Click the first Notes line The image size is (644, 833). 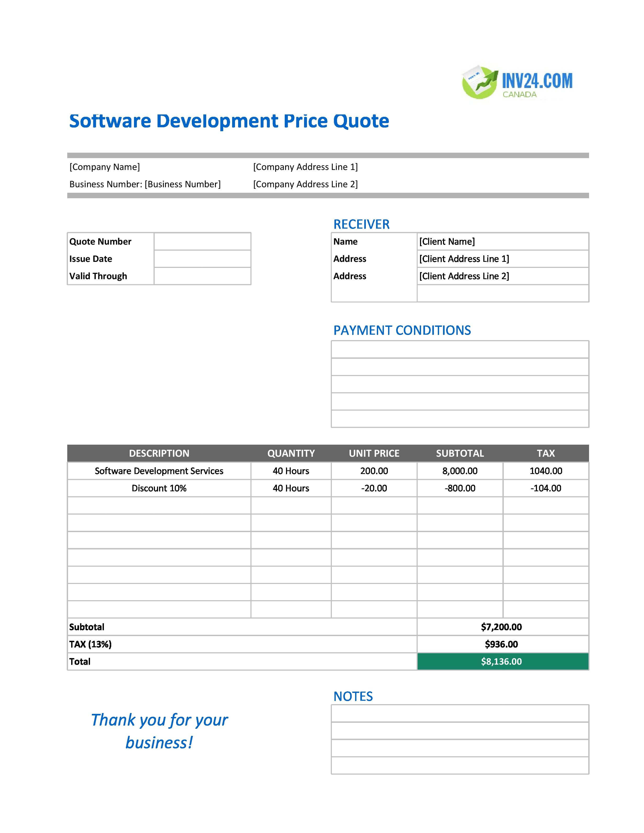[x=460, y=713]
